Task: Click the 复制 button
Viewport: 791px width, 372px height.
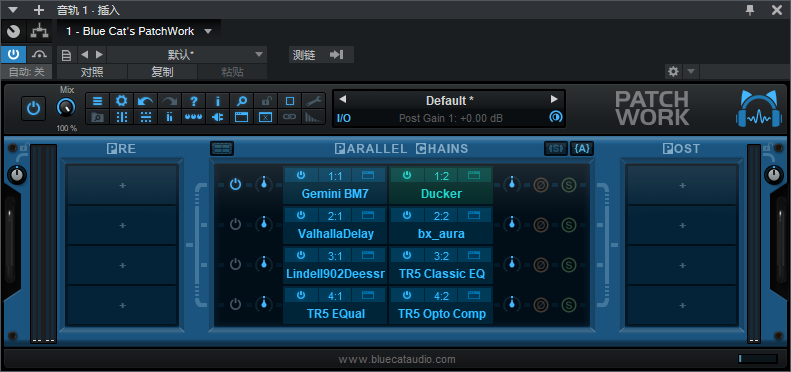Action: (162, 72)
